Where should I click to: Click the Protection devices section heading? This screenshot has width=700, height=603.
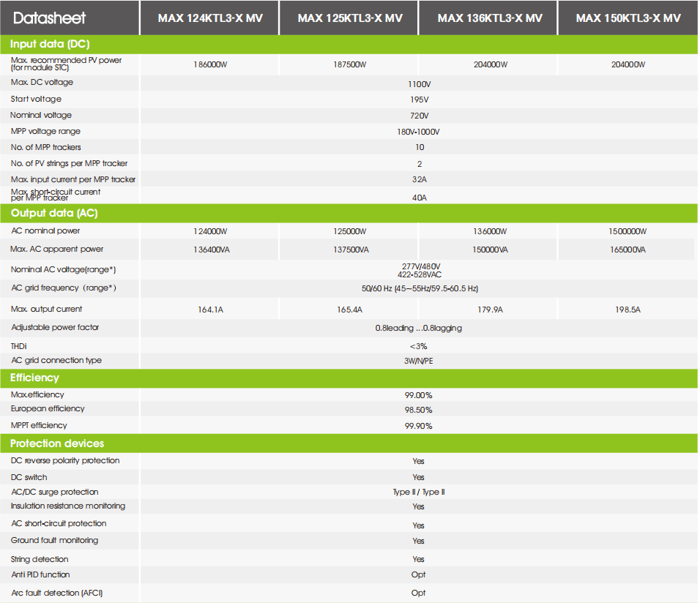(x=56, y=443)
